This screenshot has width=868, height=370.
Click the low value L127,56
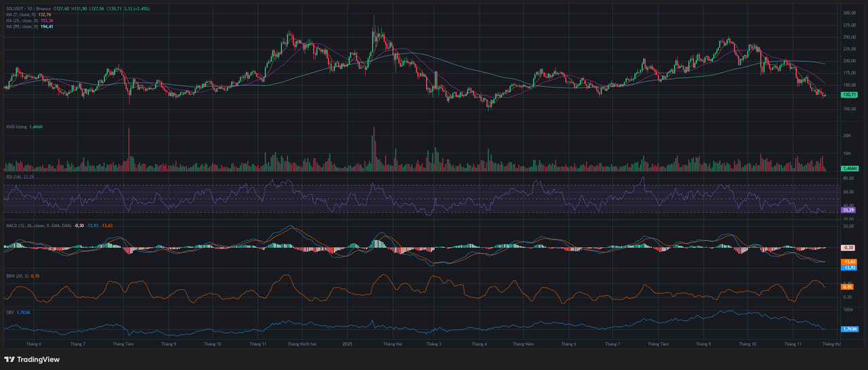pyautogui.click(x=96, y=9)
